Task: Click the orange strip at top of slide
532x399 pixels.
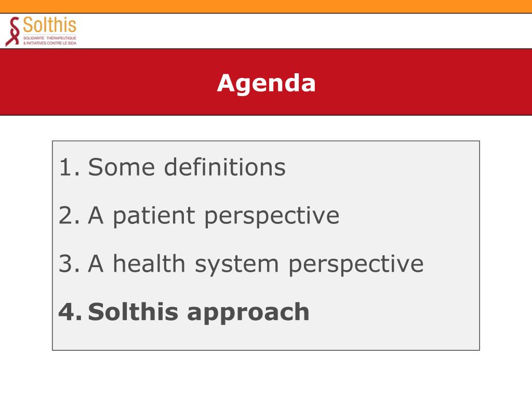Action: coord(266,6)
